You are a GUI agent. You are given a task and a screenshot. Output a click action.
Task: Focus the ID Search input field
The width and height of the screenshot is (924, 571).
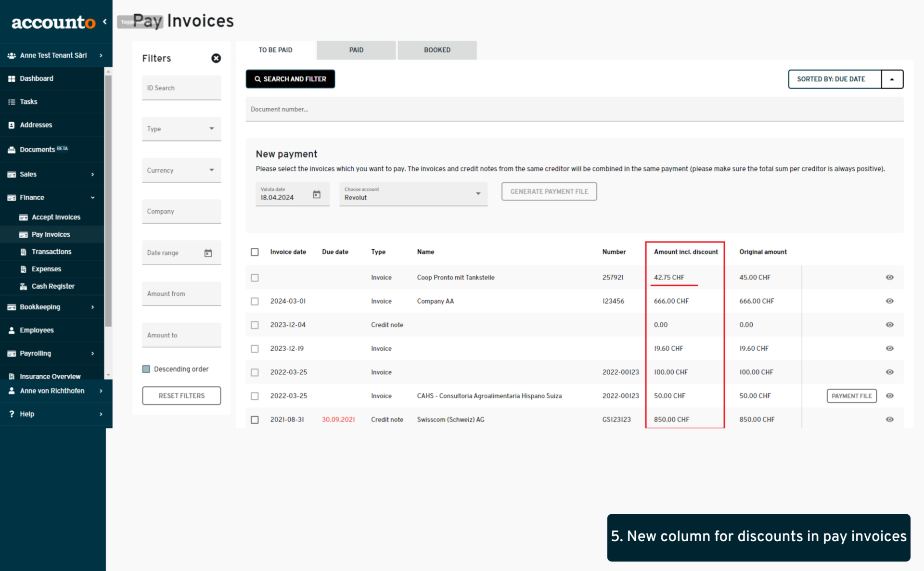181,88
